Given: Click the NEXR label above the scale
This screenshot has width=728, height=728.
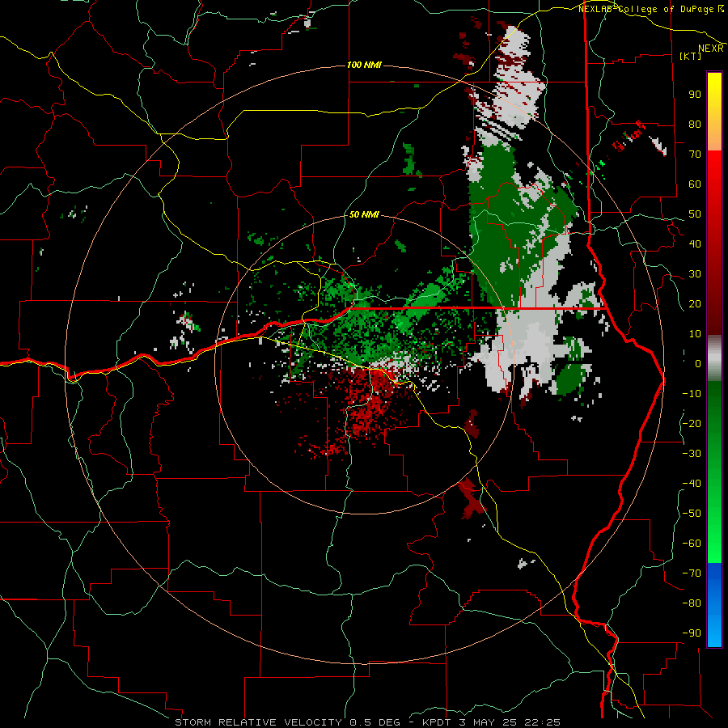Looking at the screenshot, I should 710,49.
